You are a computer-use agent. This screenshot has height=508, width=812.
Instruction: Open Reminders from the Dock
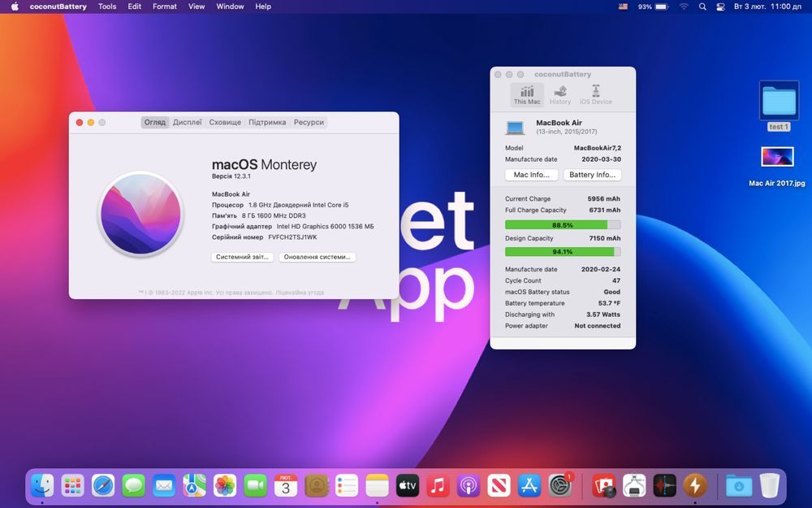coord(347,486)
